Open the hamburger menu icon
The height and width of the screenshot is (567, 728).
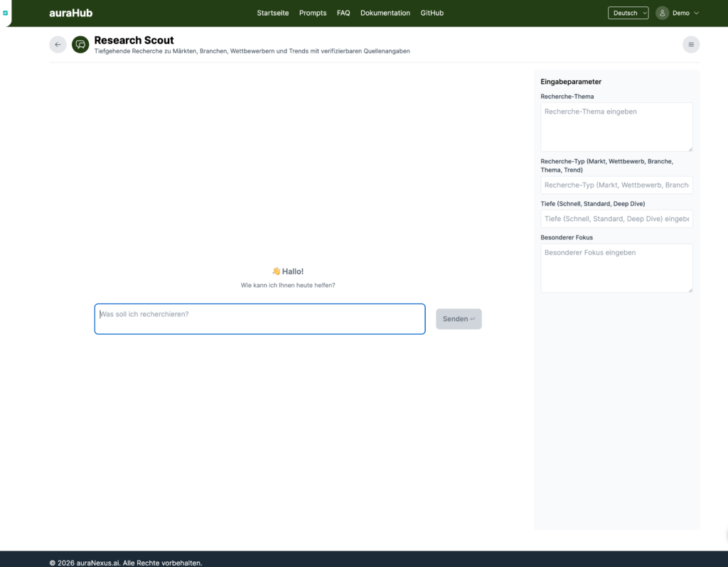(690, 45)
